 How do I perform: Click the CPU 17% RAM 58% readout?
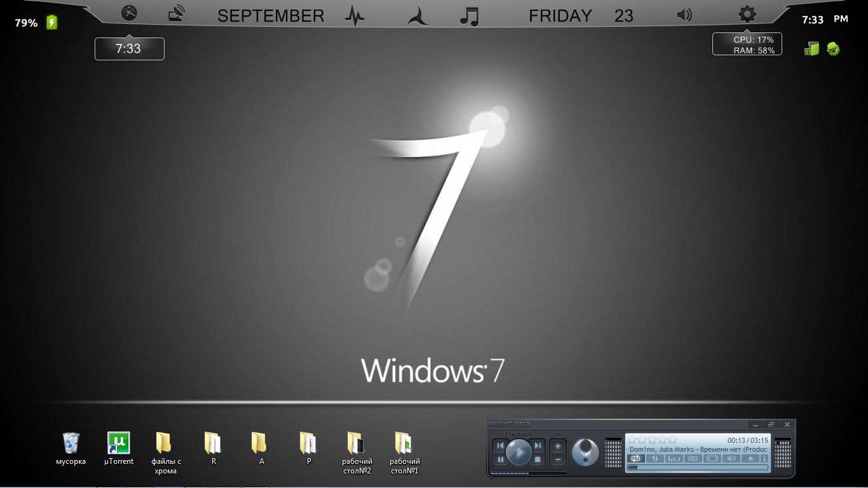point(747,44)
